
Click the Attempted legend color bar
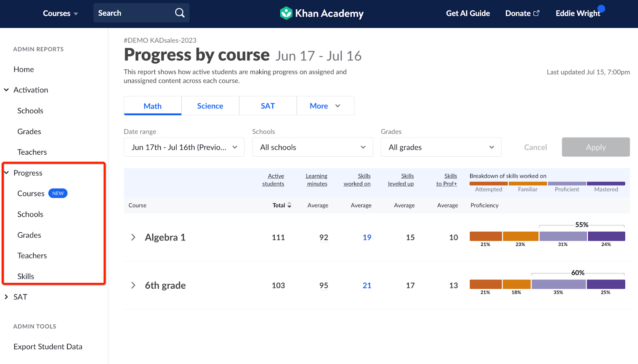tap(488, 184)
